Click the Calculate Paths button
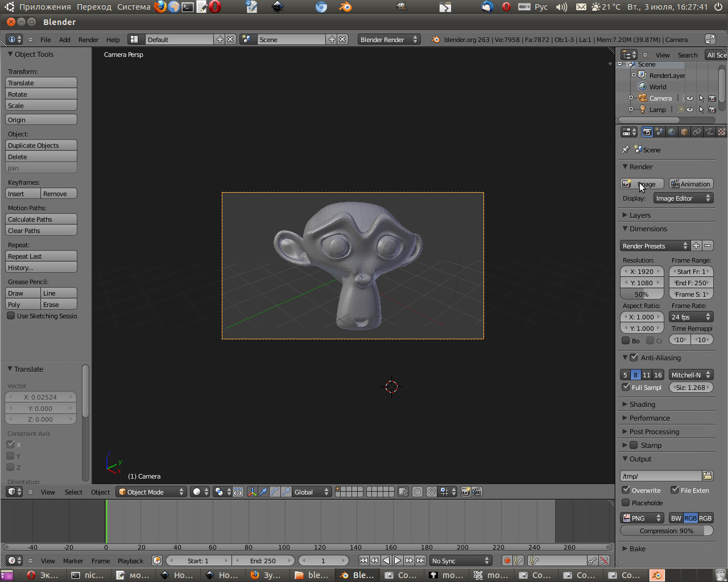The height and width of the screenshot is (582, 728). 41,219
